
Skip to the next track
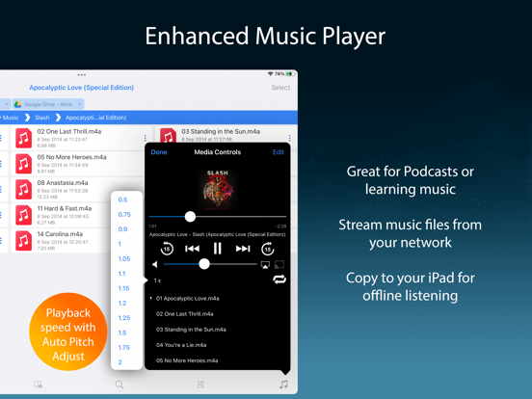[243, 249]
